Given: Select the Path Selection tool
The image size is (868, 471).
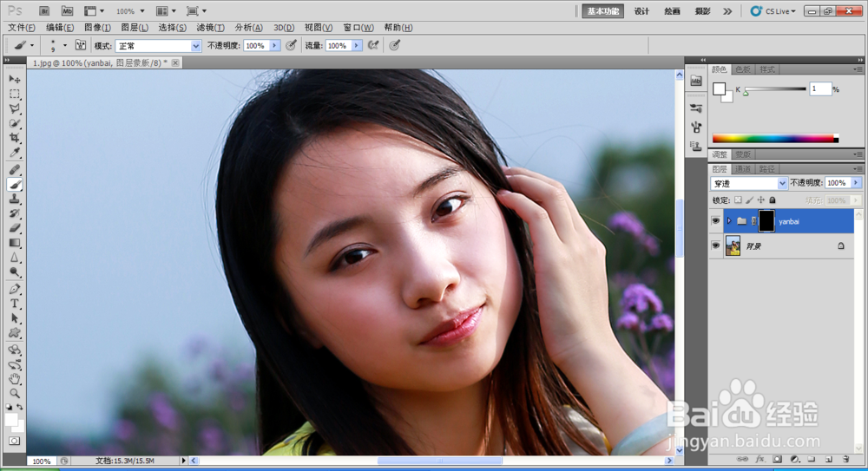Looking at the screenshot, I should [x=15, y=318].
